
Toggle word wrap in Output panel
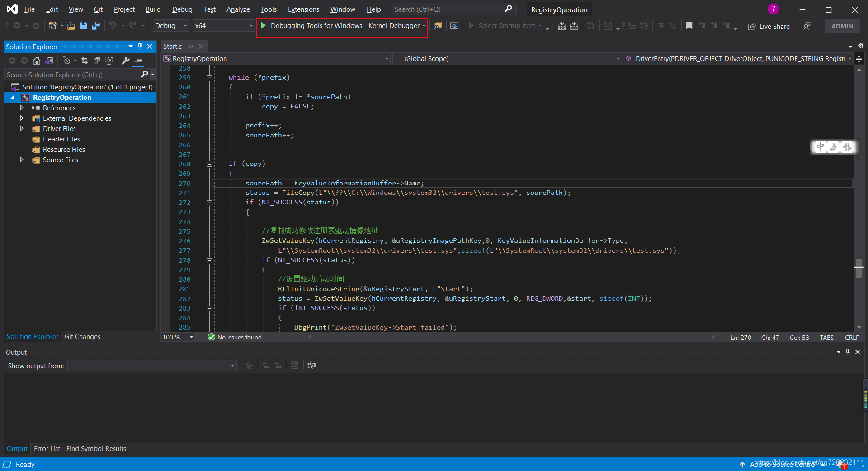pyautogui.click(x=311, y=365)
